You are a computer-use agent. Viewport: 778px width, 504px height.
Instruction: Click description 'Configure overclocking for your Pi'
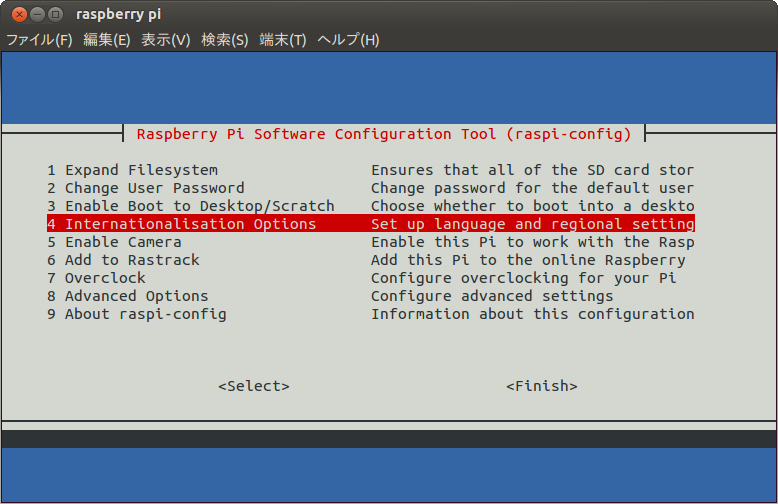tap(523, 278)
